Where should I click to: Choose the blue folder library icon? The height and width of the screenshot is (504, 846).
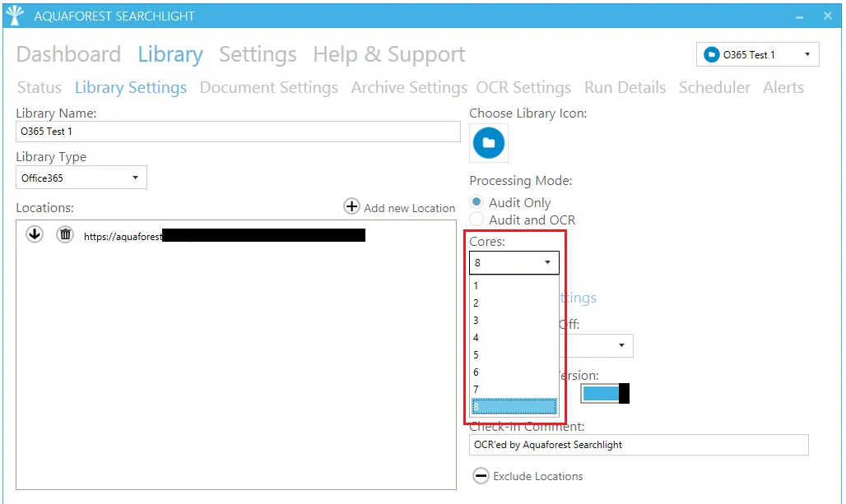click(489, 143)
